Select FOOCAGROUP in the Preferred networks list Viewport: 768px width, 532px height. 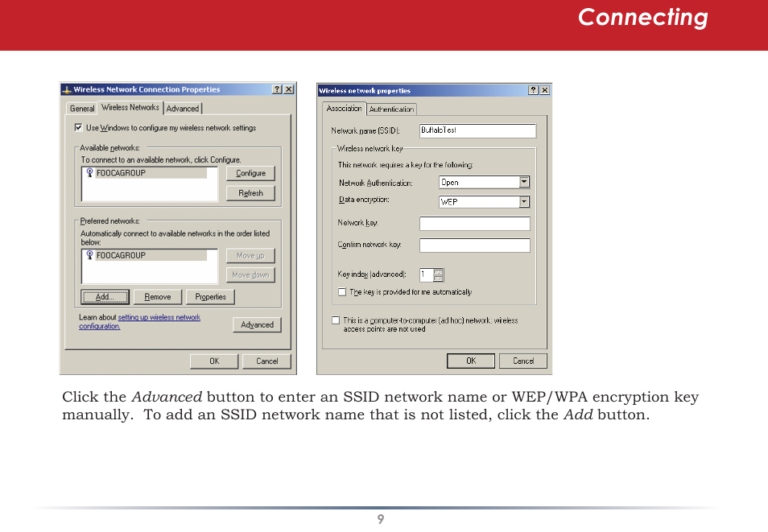tap(151, 255)
